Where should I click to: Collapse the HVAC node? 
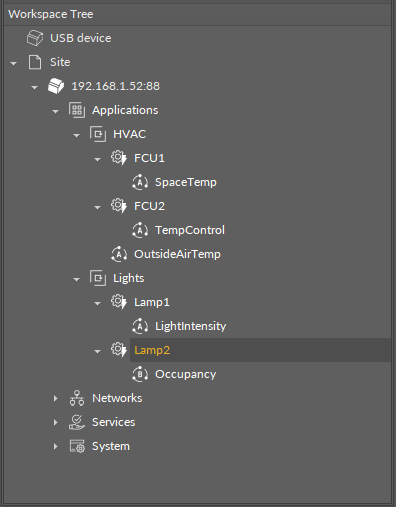[76, 135]
